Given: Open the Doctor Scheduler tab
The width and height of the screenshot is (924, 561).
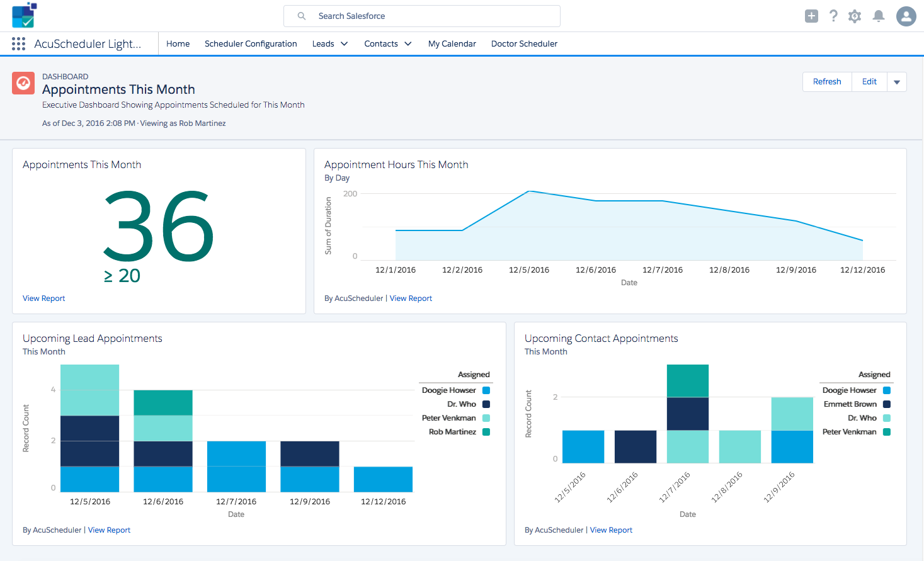Looking at the screenshot, I should 524,44.
